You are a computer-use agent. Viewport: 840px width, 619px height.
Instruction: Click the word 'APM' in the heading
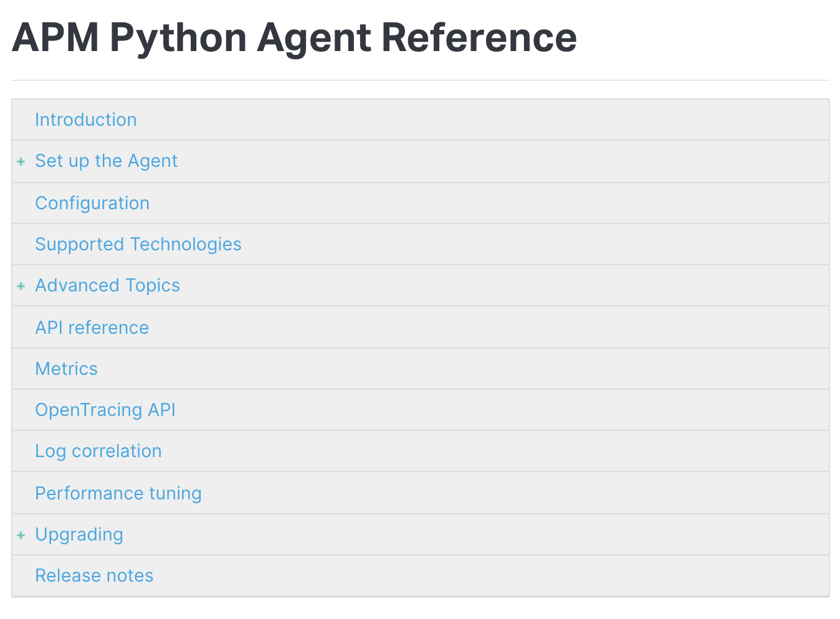pos(55,37)
